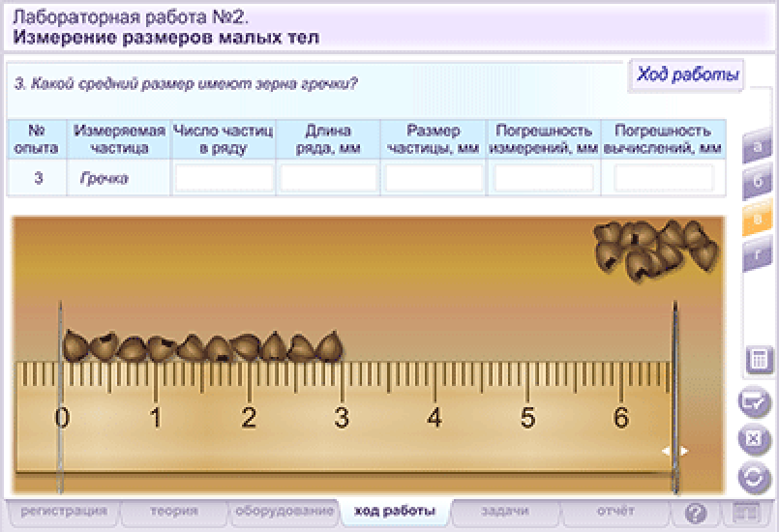The height and width of the screenshot is (532, 779).
Task: Click the 'Длина ряда, мм' input field
Action: point(328,178)
